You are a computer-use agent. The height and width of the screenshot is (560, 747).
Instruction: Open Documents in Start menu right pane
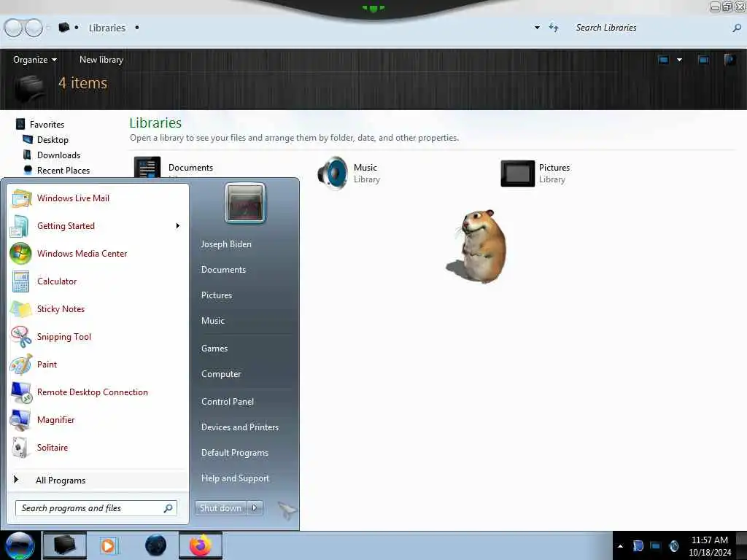pyautogui.click(x=223, y=270)
